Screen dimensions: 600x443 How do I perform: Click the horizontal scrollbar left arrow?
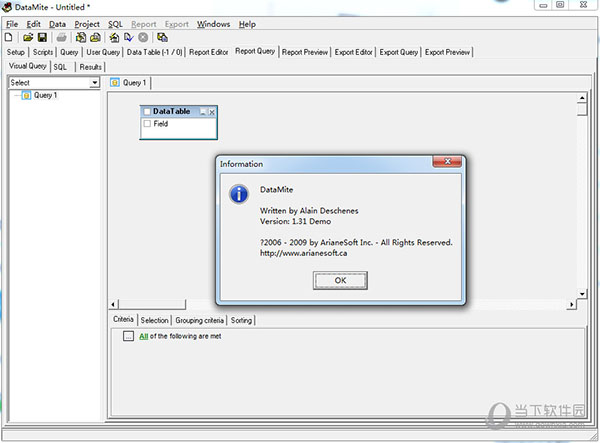(113, 305)
